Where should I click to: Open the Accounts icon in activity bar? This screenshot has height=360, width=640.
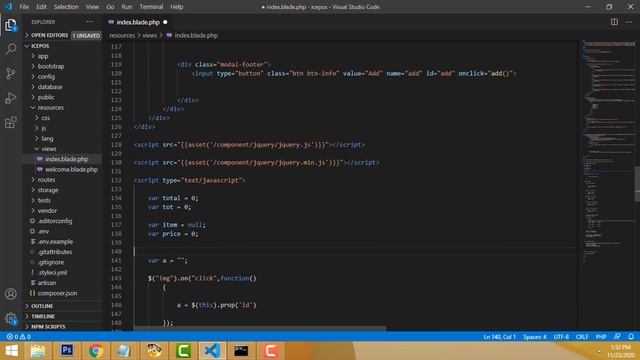coord(11,294)
